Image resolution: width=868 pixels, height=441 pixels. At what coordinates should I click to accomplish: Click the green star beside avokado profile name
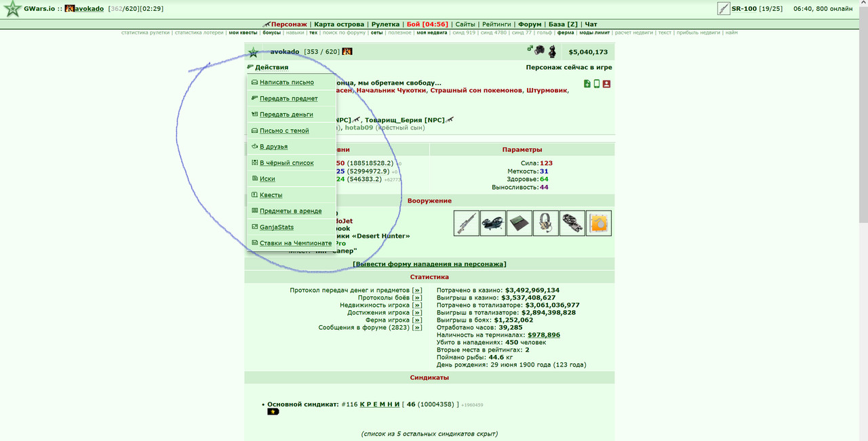click(253, 52)
